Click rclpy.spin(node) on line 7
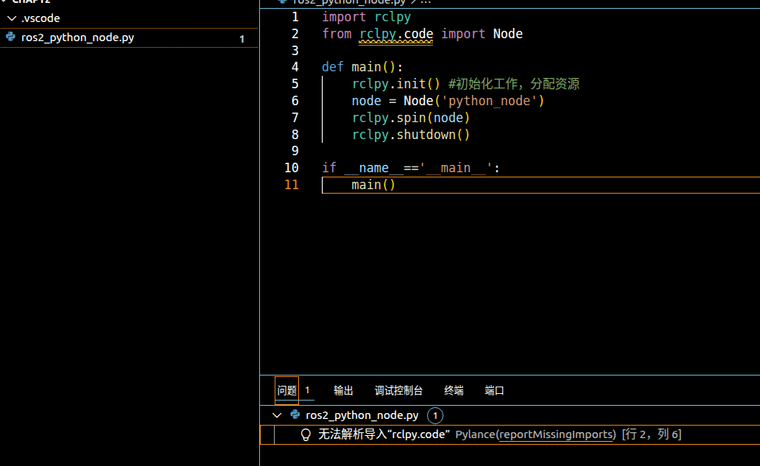 tap(411, 118)
